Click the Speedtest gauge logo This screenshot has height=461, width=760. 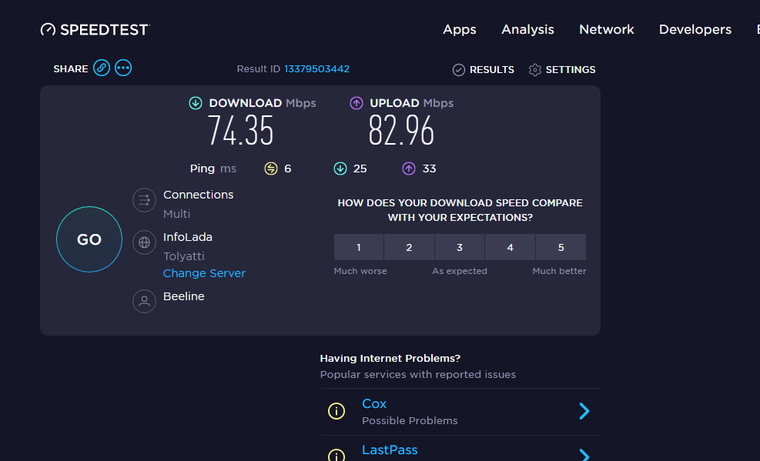(48, 30)
